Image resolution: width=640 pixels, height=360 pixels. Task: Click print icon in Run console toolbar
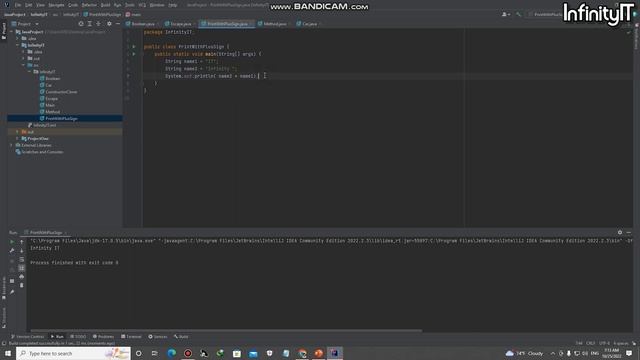tap(22, 276)
